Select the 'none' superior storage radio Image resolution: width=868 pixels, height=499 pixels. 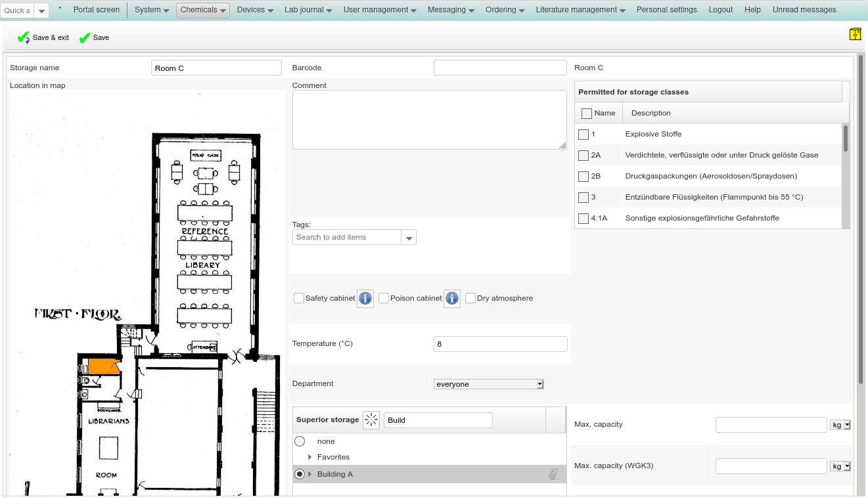pos(300,441)
